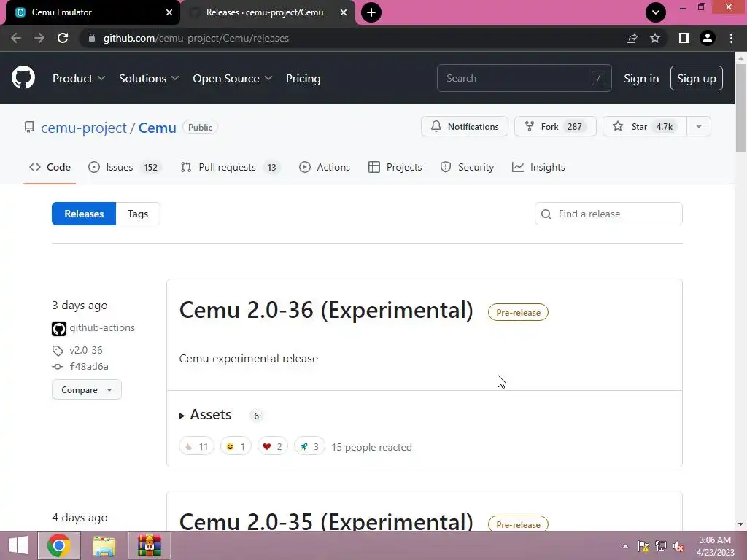747x560 pixels.
Task: Click the browser forward arrow
Action: [x=39, y=38]
